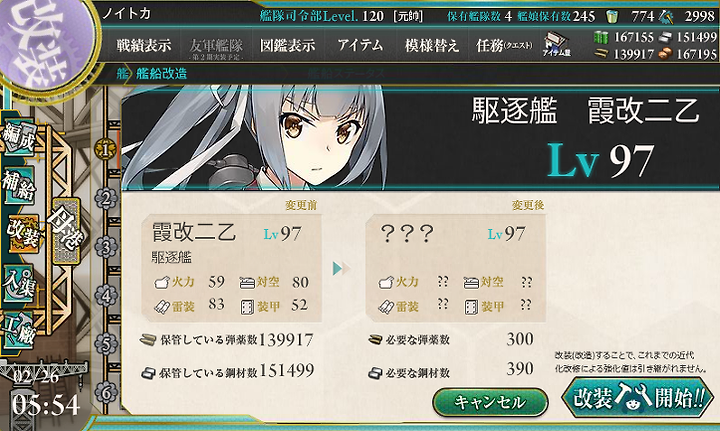The image size is (720, 431).
Task: Open the 任務(クエスト) quests menu
Action: click(x=504, y=45)
